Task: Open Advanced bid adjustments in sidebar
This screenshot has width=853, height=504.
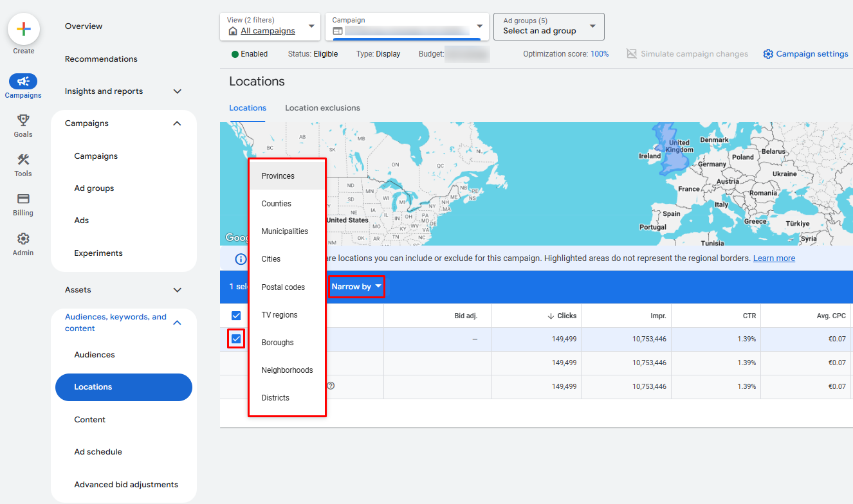Action: [x=126, y=485]
